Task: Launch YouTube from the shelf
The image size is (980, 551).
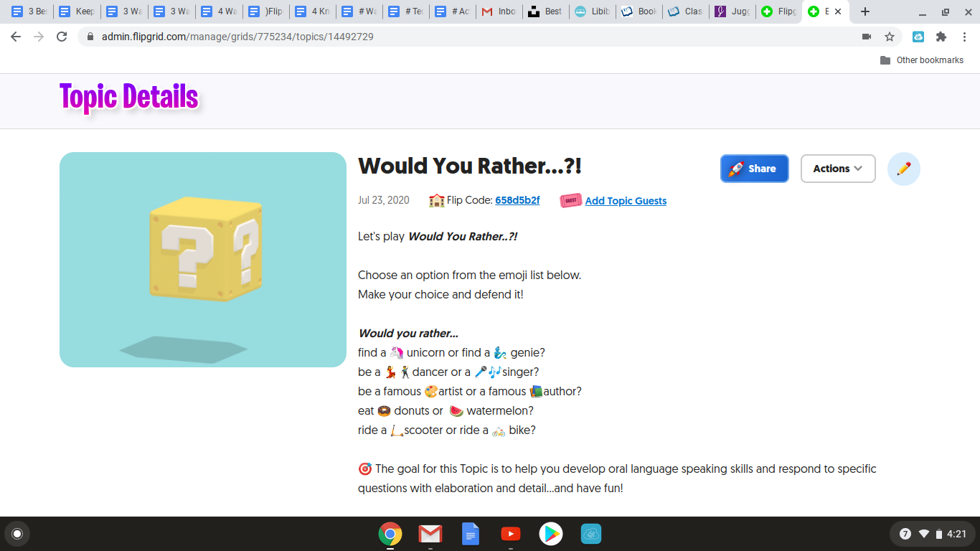Action: (x=511, y=534)
